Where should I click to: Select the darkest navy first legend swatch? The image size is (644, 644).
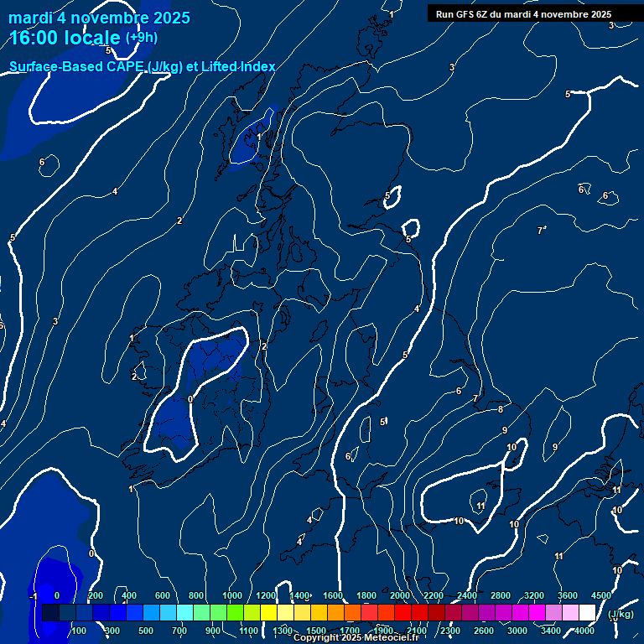(50, 612)
